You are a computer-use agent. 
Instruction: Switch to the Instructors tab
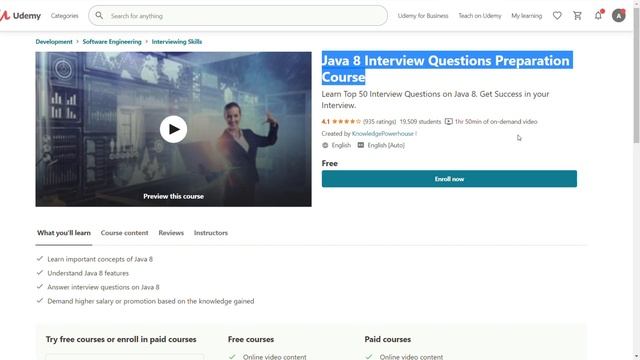point(211,233)
